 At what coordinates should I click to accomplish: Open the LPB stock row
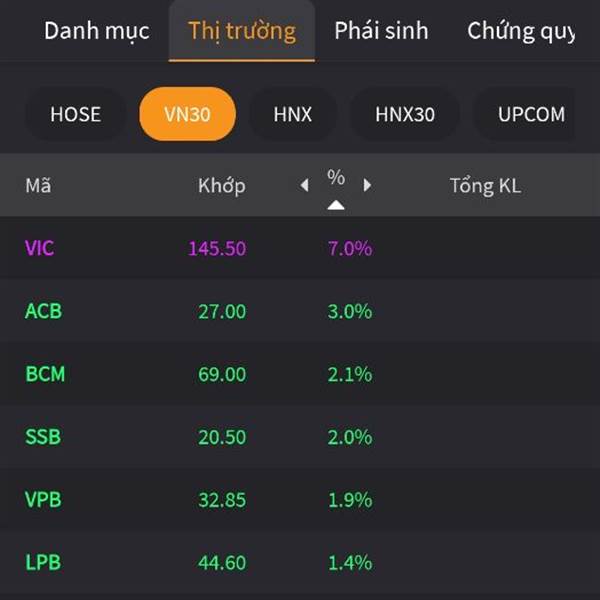tap(300, 562)
